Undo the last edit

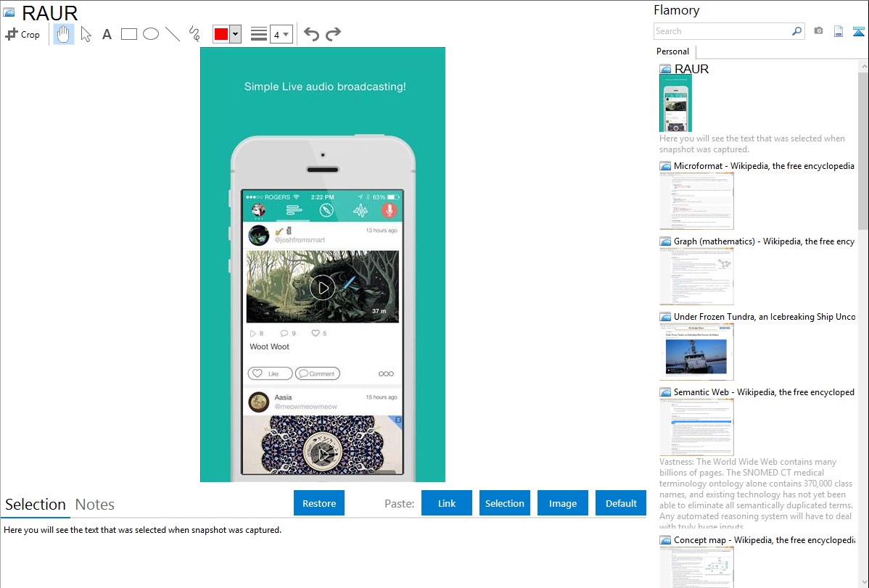(311, 34)
